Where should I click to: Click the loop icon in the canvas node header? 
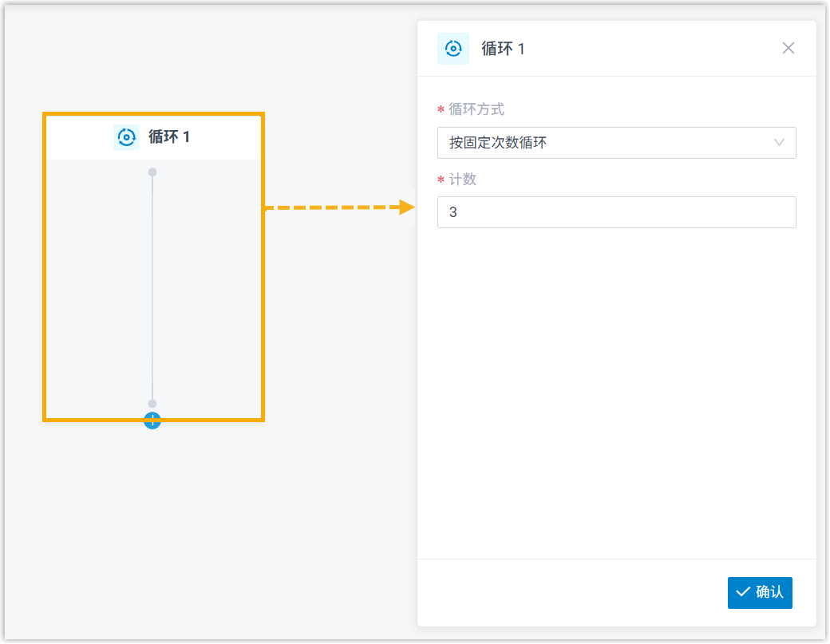(x=126, y=137)
